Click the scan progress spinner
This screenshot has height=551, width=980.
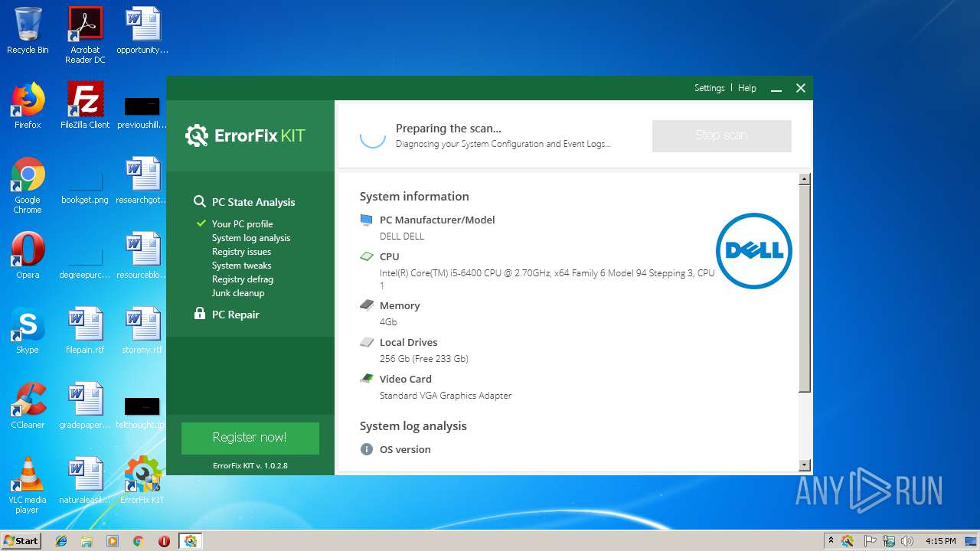click(373, 135)
